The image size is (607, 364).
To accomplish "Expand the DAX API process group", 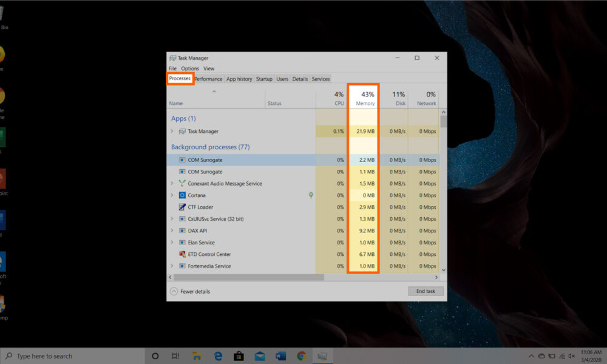I will tap(172, 231).
